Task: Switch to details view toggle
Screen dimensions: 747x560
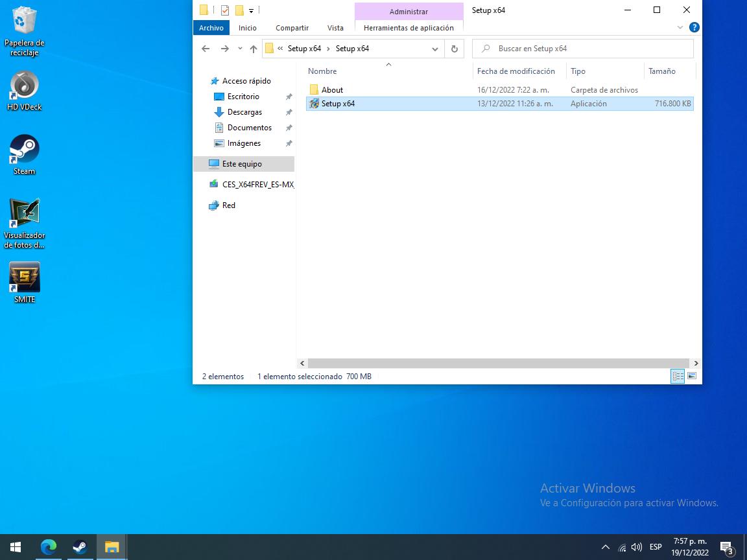Action: pyautogui.click(x=678, y=377)
